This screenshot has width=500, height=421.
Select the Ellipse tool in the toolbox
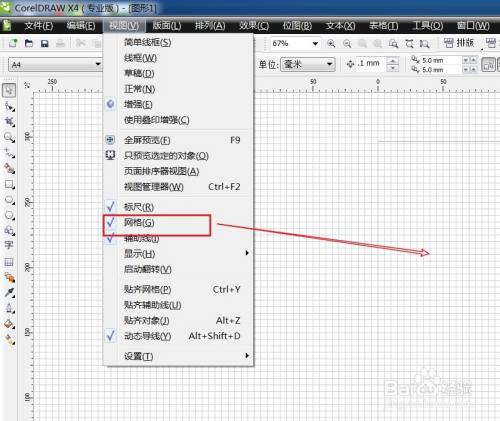pyautogui.click(x=9, y=200)
